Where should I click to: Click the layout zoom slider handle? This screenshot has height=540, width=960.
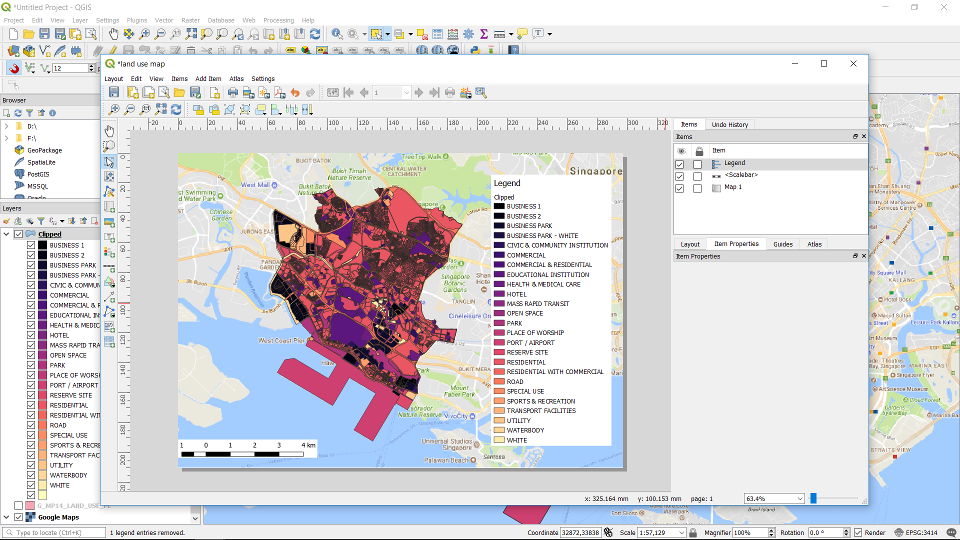pos(814,498)
